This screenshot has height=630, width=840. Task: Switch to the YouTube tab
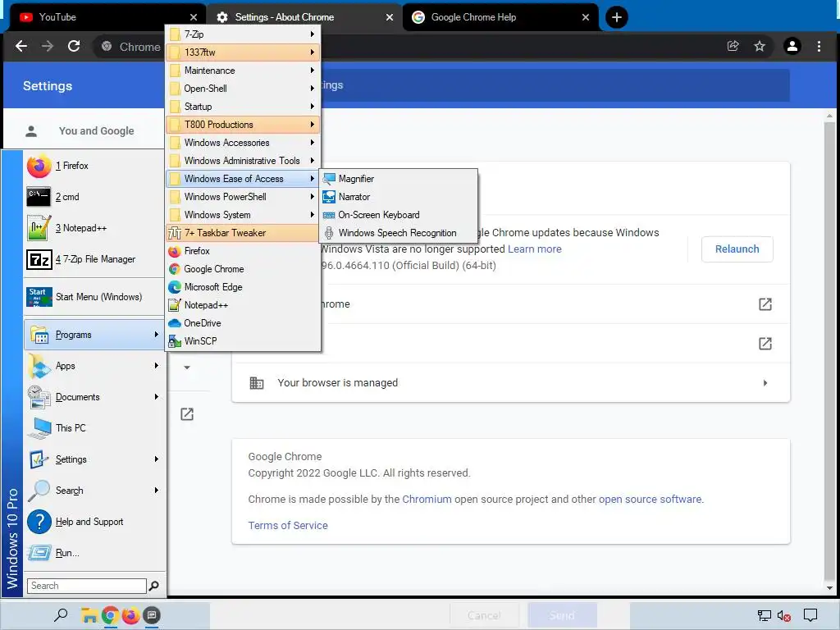pos(107,17)
